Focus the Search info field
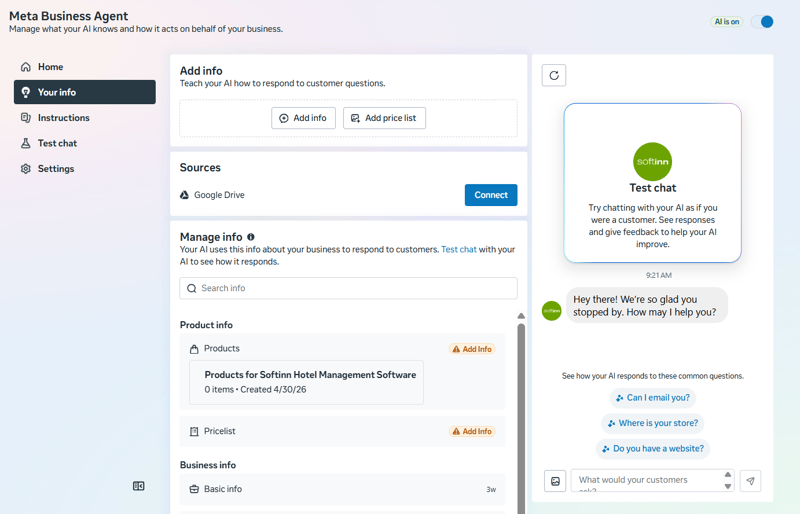Screen dimensions: 800x514 point(348,288)
